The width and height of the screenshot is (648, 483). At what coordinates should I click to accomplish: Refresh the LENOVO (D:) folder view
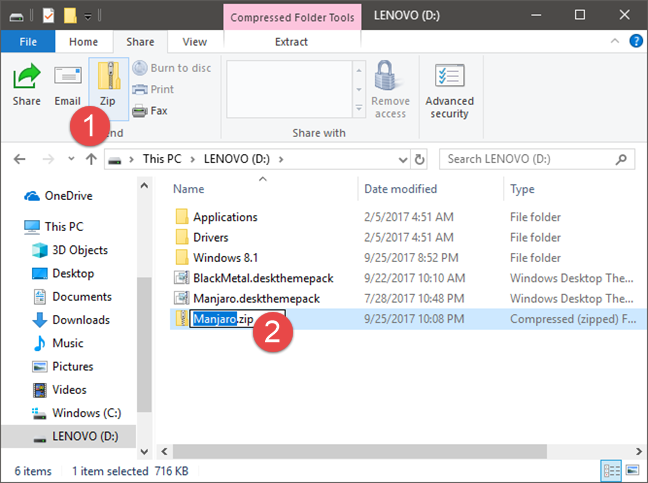tap(419, 159)
